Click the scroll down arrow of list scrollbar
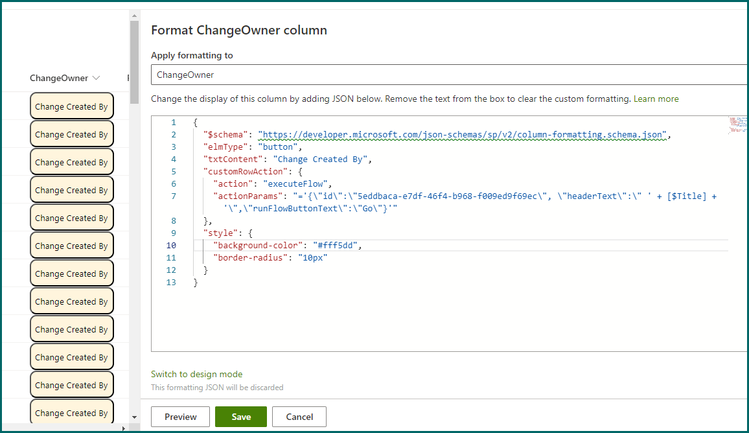 [134, 417]
